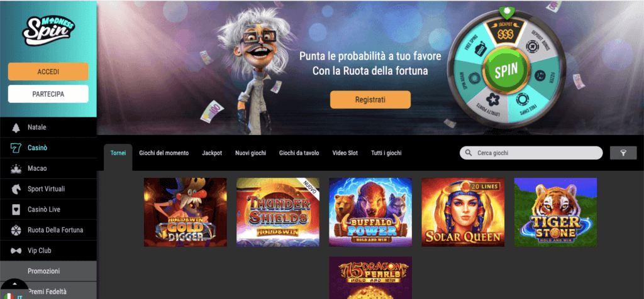Open the Macao lotus icon
The height and width of the screenshot is (299, 644).
[x=16, y=168]
